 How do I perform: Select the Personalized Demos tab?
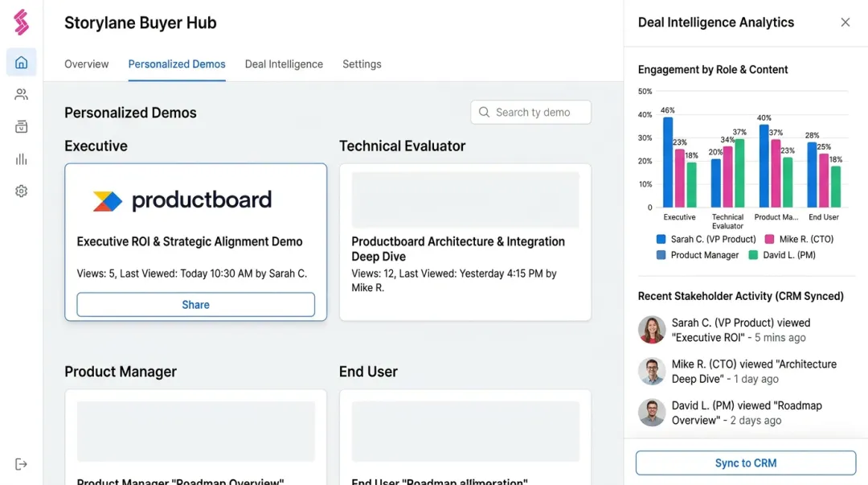click(177, 64)
